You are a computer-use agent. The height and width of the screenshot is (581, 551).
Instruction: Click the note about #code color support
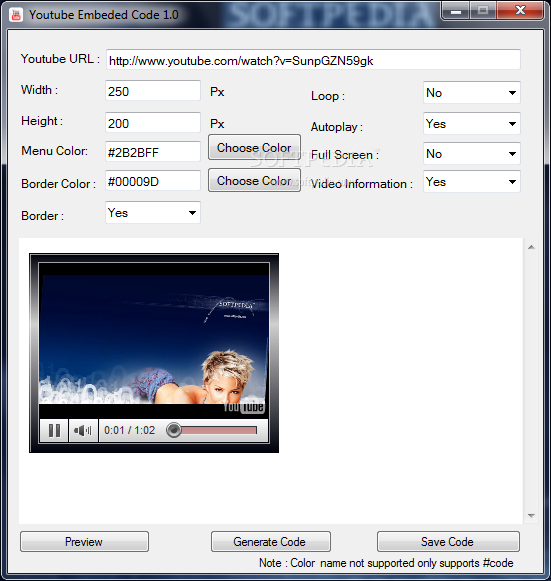pos(386,563)
